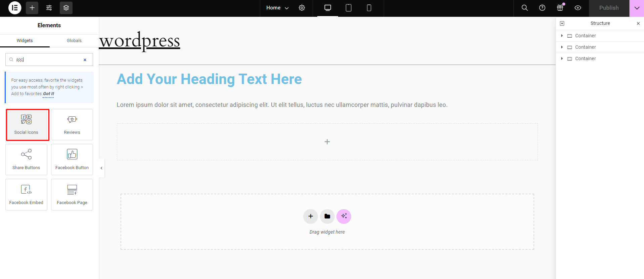This screenshot has width=644, height=279.
Task: Click the Publish button
Action: coord(609,8)
